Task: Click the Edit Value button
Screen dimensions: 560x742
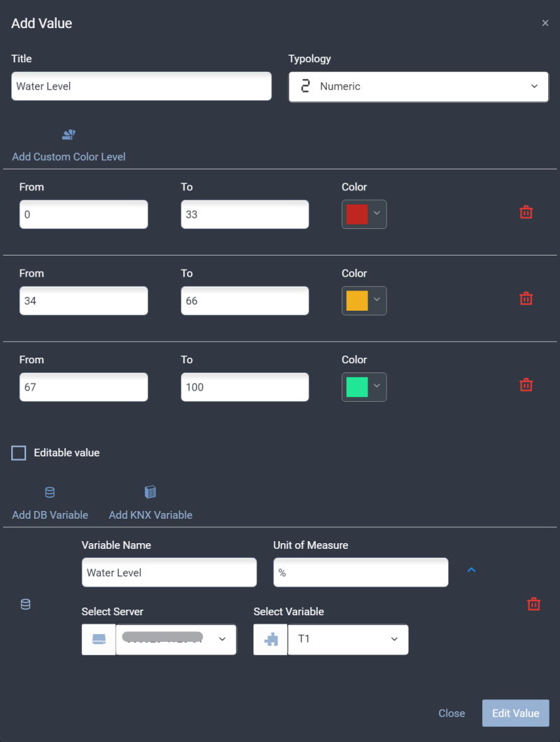Action: coord(515,713)
